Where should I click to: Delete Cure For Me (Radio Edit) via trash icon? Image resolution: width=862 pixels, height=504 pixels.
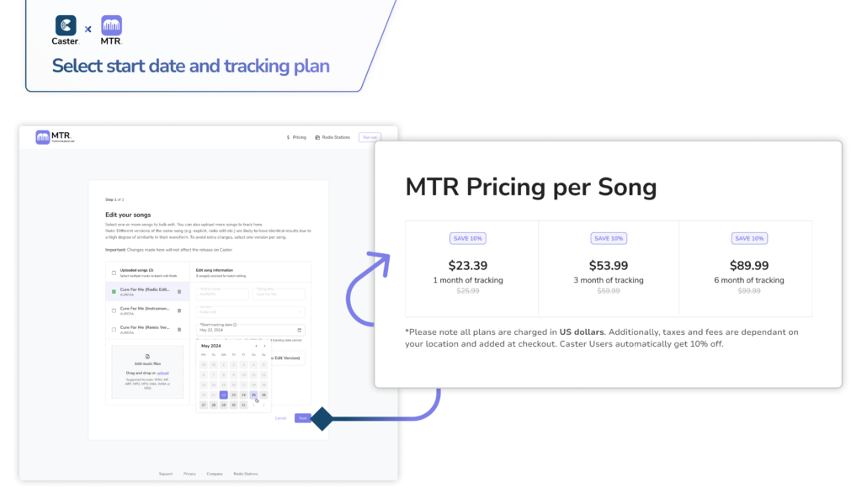179,291
